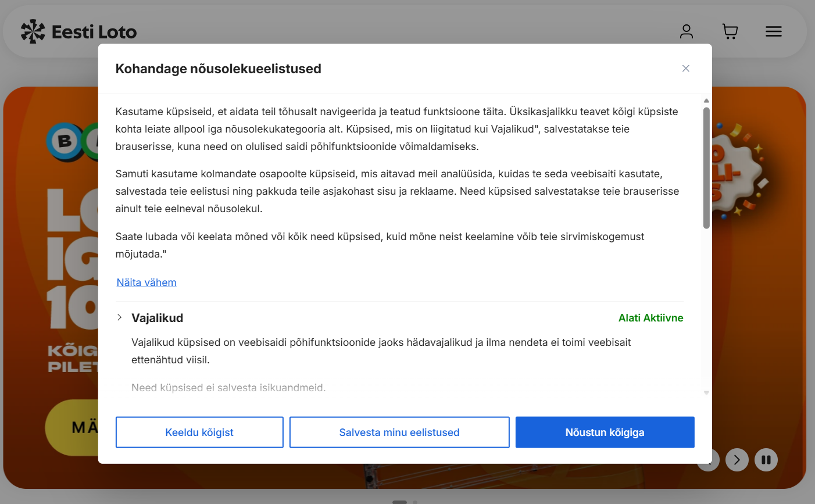Open the hamburger menu icon
815x504 pixels.
pos(774,31)
